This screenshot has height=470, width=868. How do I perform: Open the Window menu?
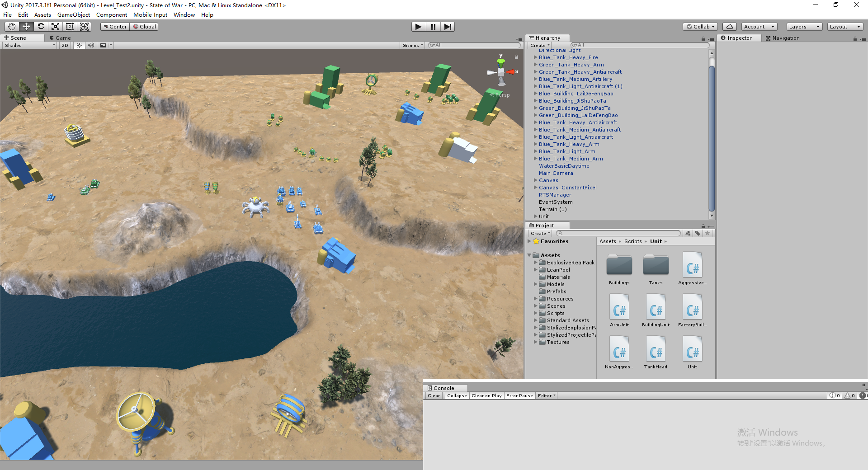click(x=184, y=15)
